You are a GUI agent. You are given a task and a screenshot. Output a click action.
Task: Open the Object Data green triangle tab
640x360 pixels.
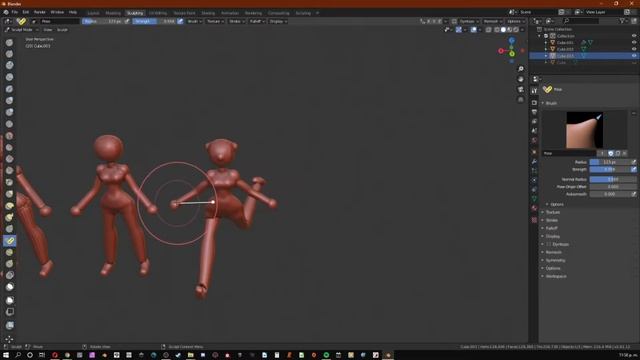tap(534, 199)
